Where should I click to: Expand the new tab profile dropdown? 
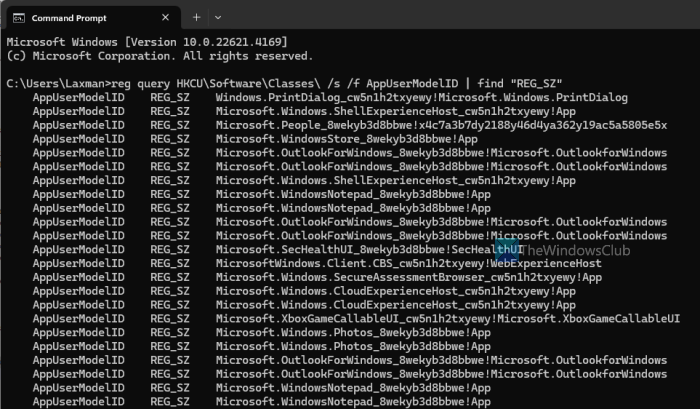point(218,17)
